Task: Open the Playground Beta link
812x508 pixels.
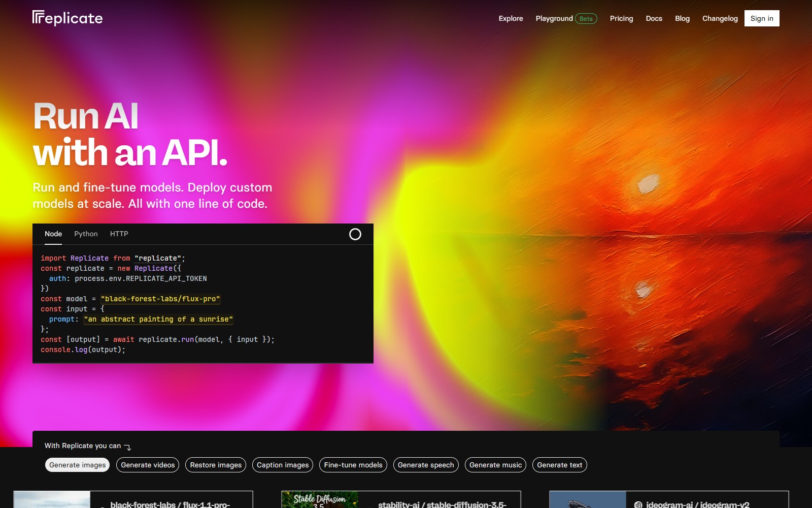Action: [x=566, y=18]
